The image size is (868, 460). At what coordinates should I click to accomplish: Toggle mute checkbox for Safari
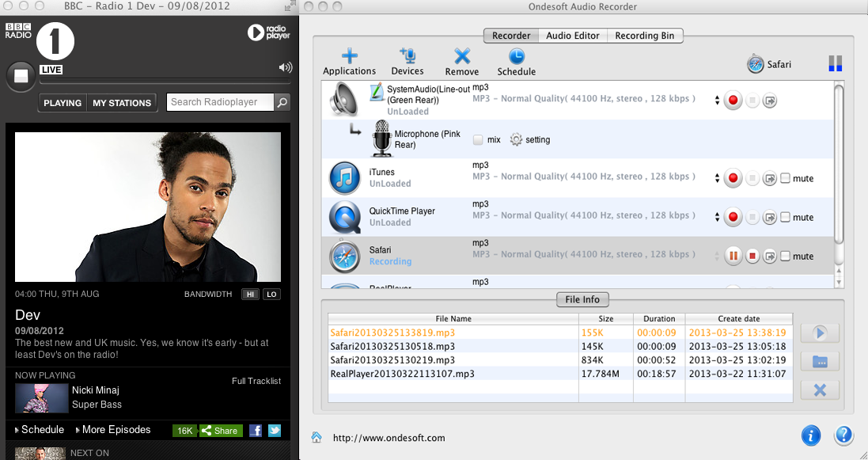(785, 256)
